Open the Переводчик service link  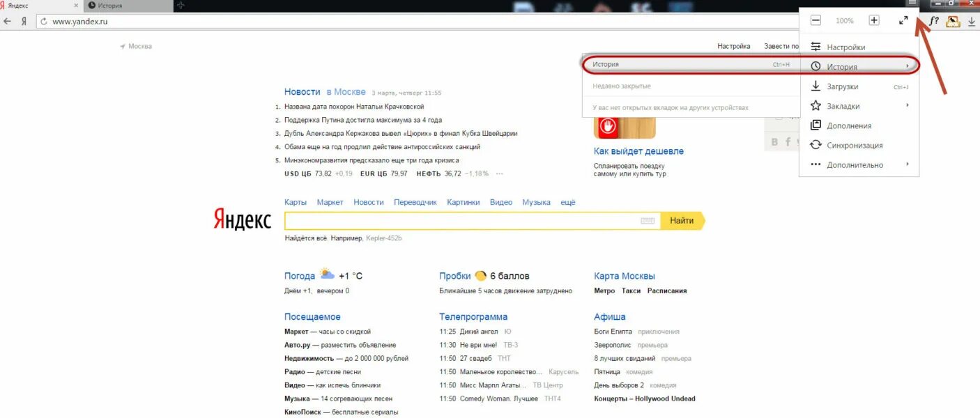pos(415,202)
